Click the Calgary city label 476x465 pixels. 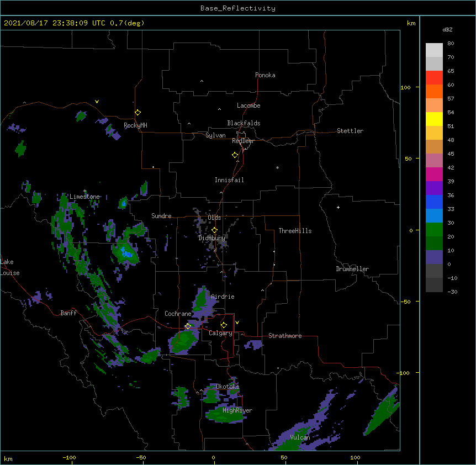click(x=220, y=333)
